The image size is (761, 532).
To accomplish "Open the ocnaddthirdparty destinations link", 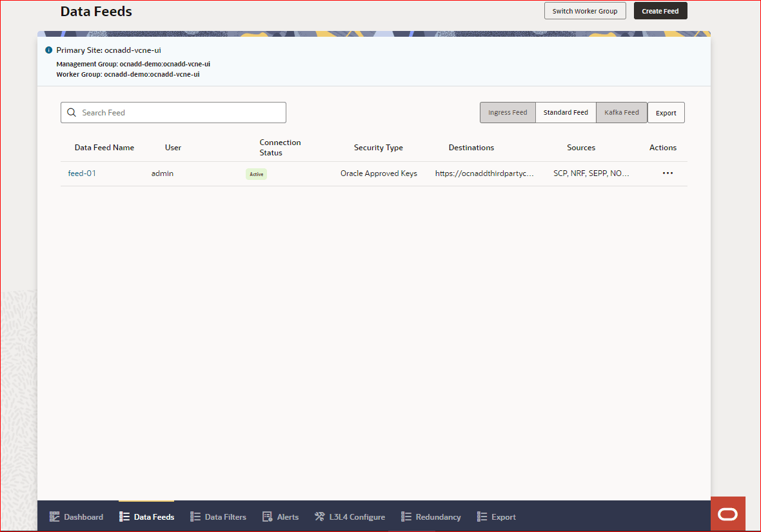I will (x=486, y=173).
